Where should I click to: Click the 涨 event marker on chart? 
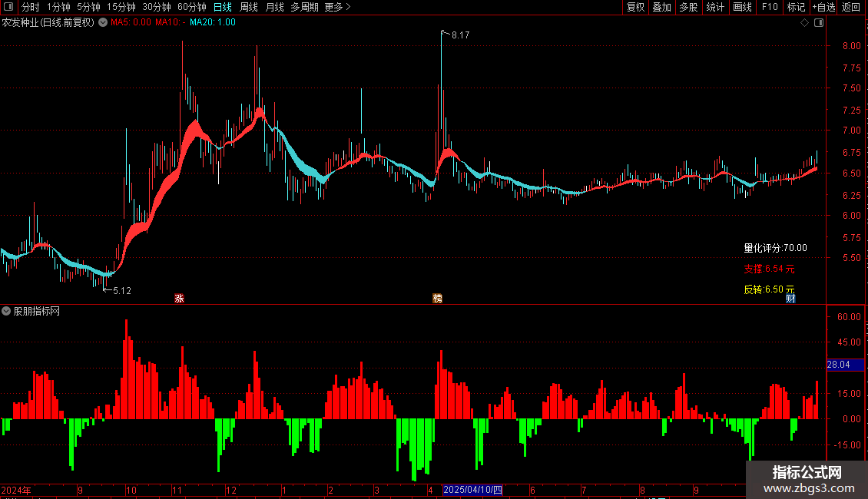coord(179,298)
